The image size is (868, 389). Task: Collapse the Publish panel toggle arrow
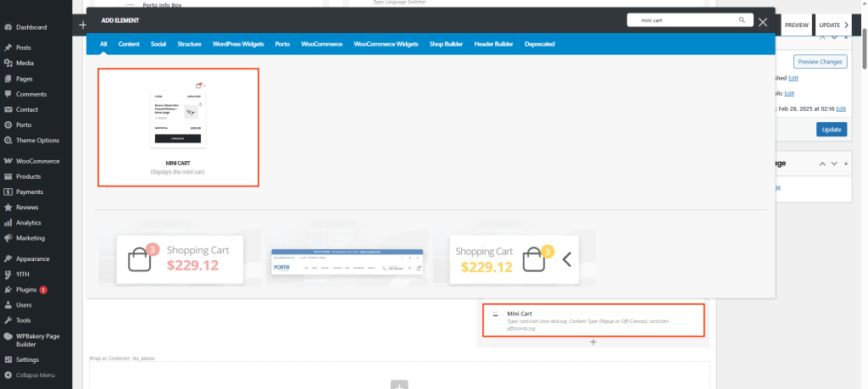pyautogui.click(x=845, y=36)
